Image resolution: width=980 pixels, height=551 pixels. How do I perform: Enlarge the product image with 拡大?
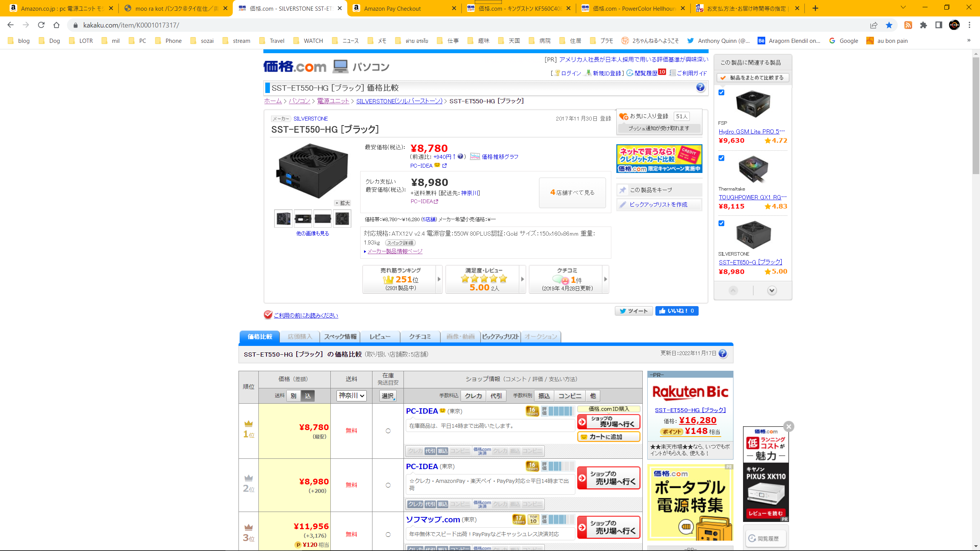pyautogui.click(x=342, y=203)
